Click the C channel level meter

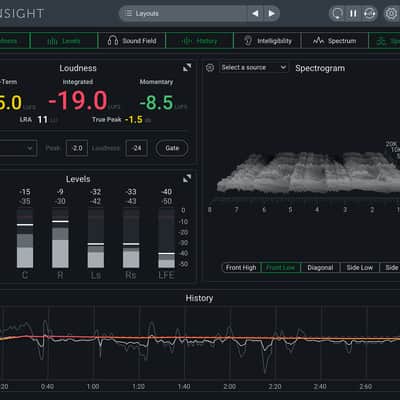(25, 238)
